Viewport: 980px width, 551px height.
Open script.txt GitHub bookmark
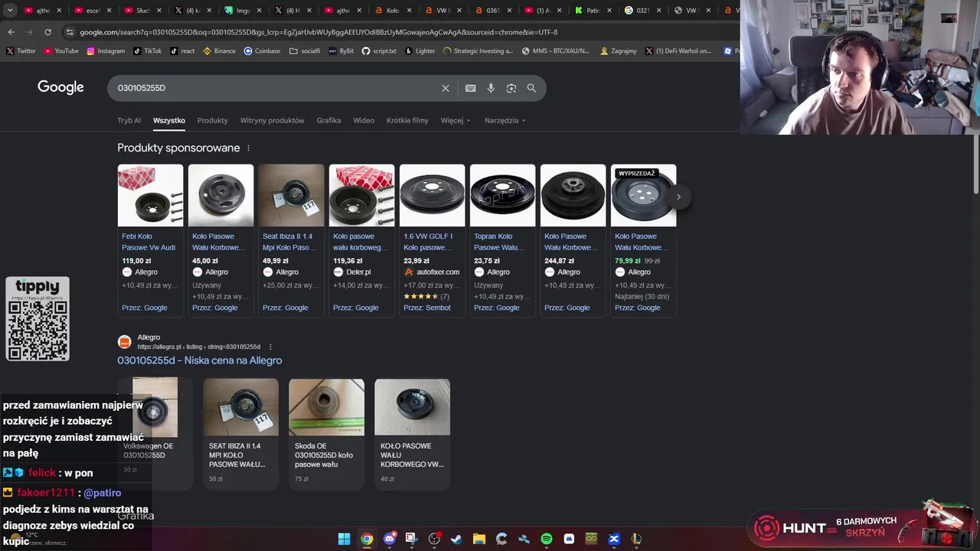coord(379,51)
